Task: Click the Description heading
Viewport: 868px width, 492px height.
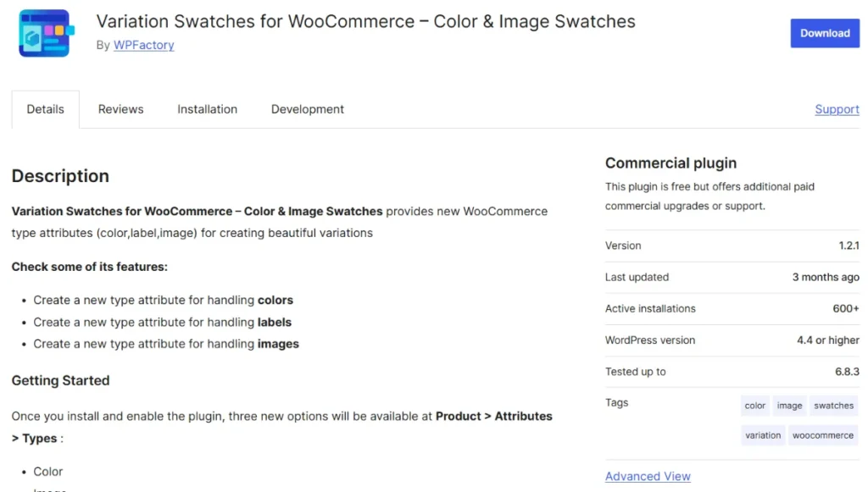Action: click(60, 176)
